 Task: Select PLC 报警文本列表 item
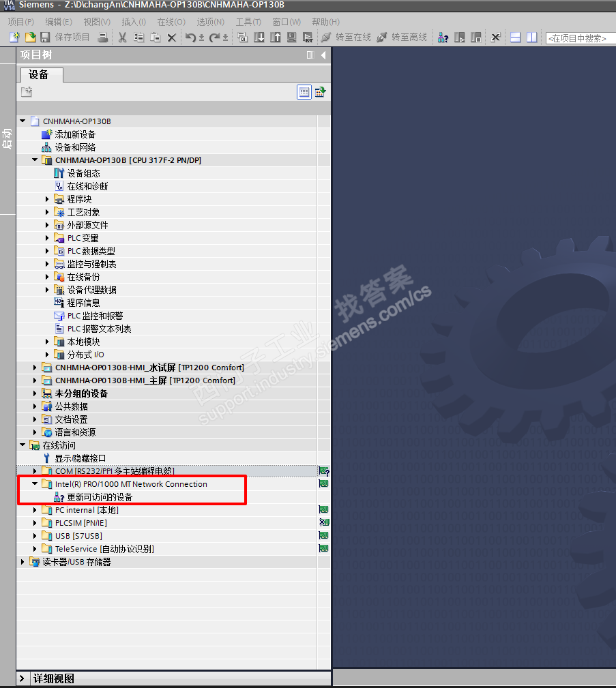pyautogui.click(x=99, y=329)
